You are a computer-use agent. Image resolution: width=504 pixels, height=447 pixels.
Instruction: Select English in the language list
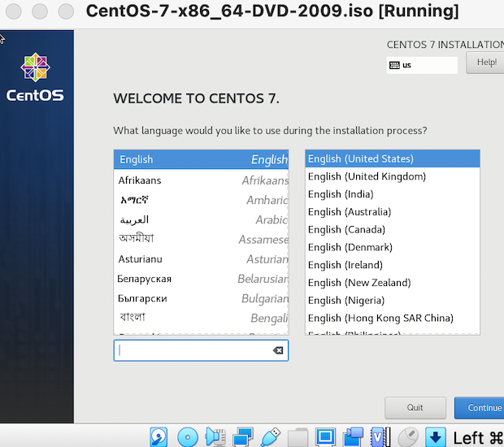202,159
